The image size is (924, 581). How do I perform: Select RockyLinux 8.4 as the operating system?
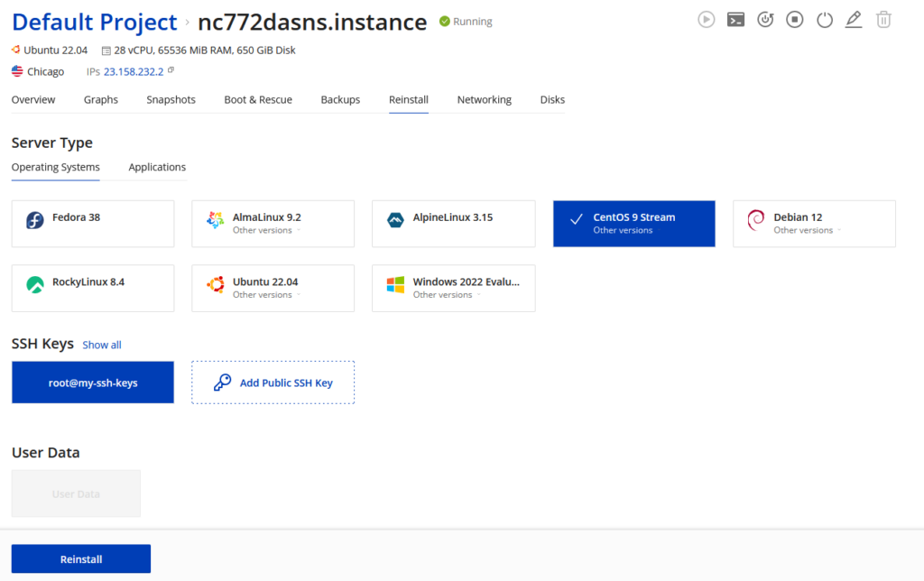92,288
